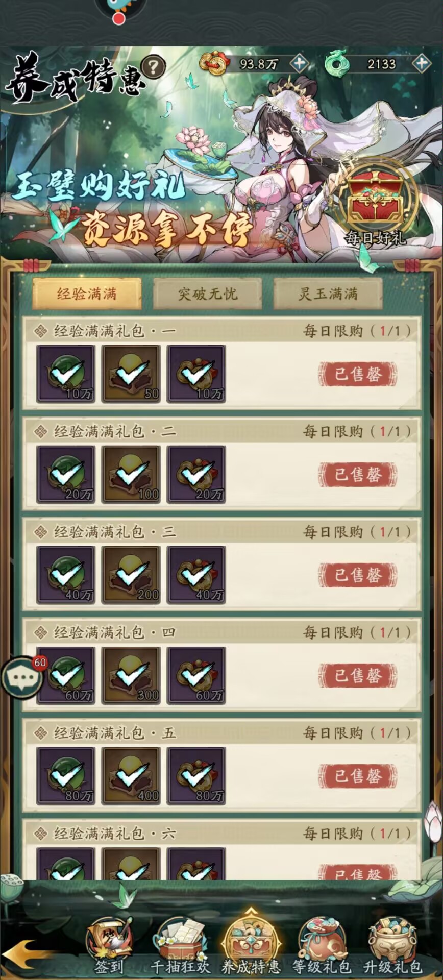Switch to the 突破无忧 tab

tap(207, 294)
